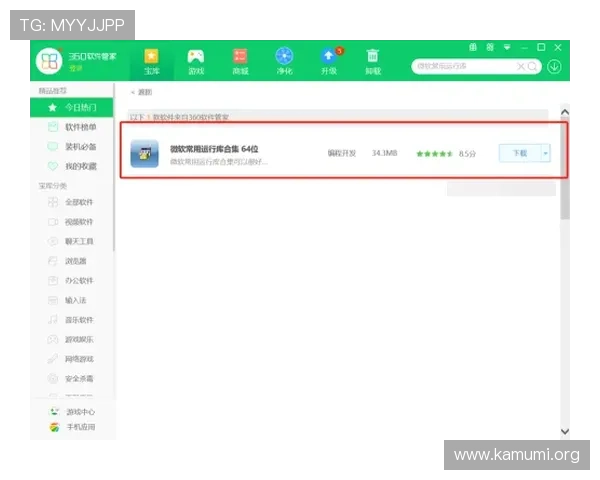Viewport: 600px width, 480px height.
Task: Click the app description text below the title
Action: [218, 162]
